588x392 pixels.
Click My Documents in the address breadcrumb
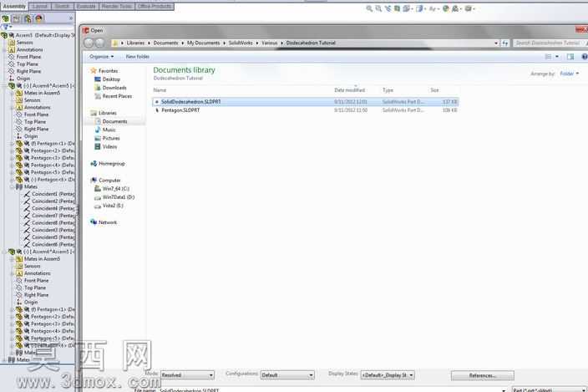point(203,43)
